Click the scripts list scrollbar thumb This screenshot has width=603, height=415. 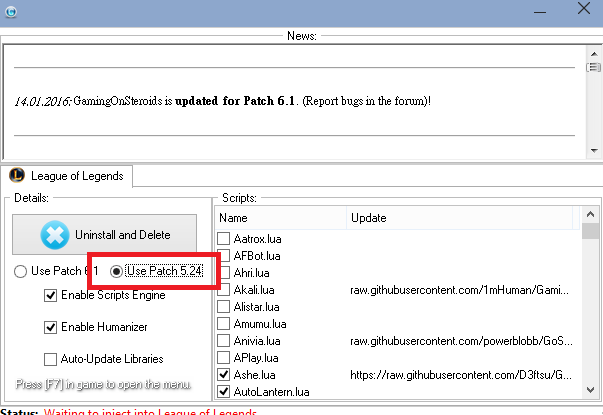point(590,231)
